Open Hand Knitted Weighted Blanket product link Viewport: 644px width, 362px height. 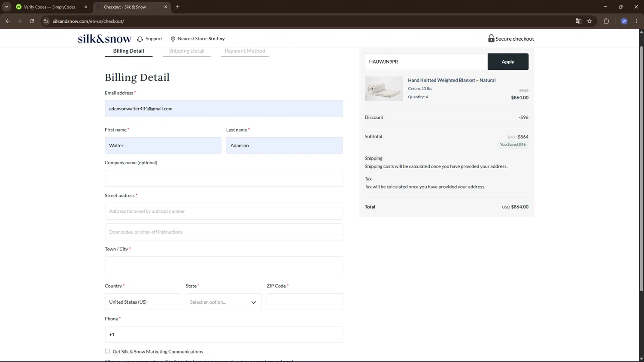coord(452,80)
